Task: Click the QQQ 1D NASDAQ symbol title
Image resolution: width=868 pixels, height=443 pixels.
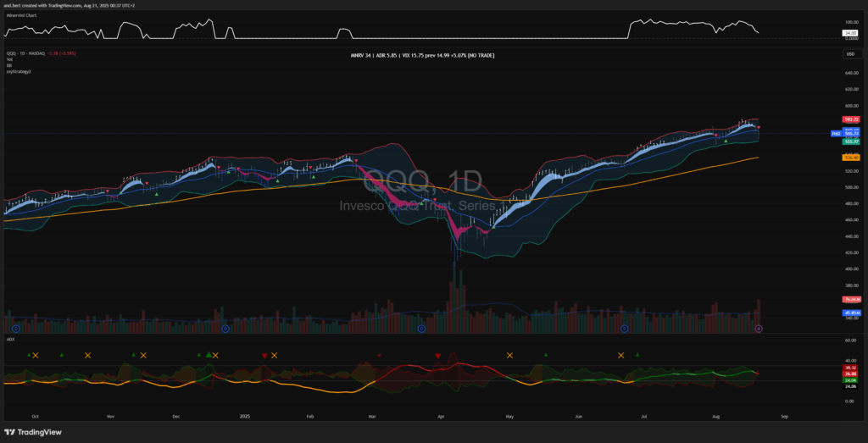Action: pyautogui.click(x=27, y=53)
